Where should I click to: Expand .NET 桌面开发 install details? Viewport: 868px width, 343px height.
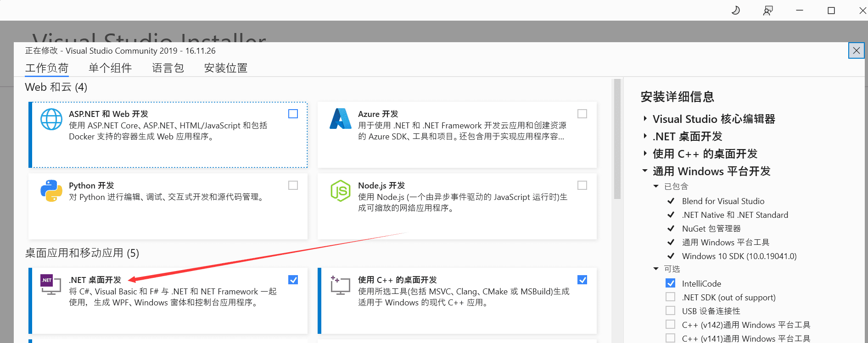(x=645, y=136)
